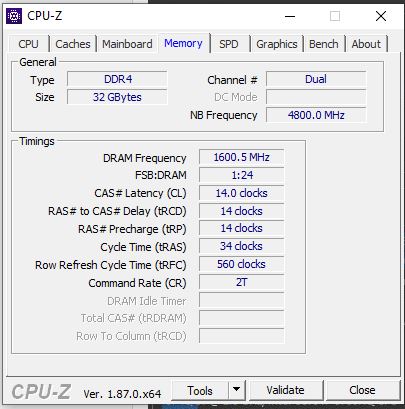Close CPU-Z with the title bar X
The height and width of the screenshot is (409, 405).
click(381, 16)
